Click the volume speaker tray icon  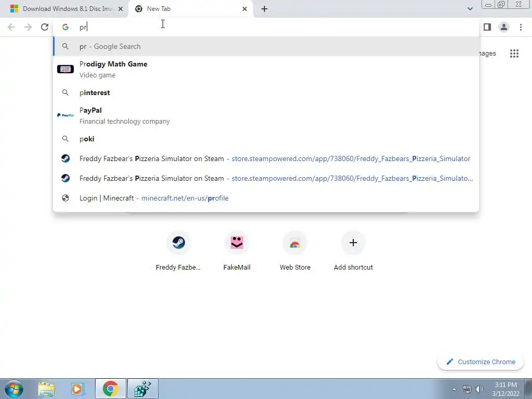coord(479,389)
